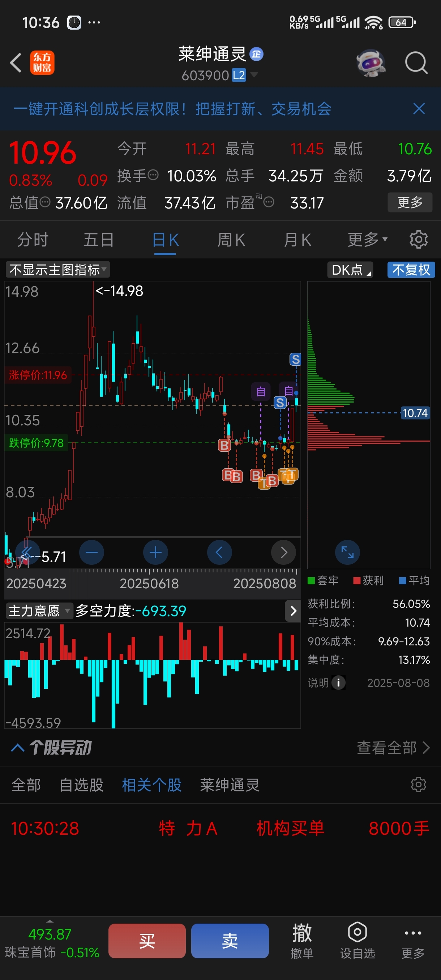This screenshot has width=441, height=980.
Task: Select the 全部 filter tab
Action: [26, 785]
